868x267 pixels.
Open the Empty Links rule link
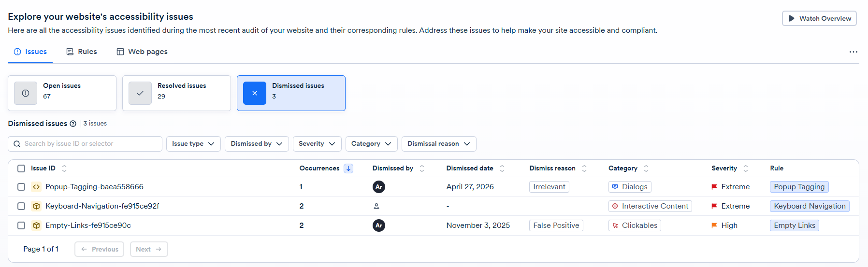click(x=795, y=225)
